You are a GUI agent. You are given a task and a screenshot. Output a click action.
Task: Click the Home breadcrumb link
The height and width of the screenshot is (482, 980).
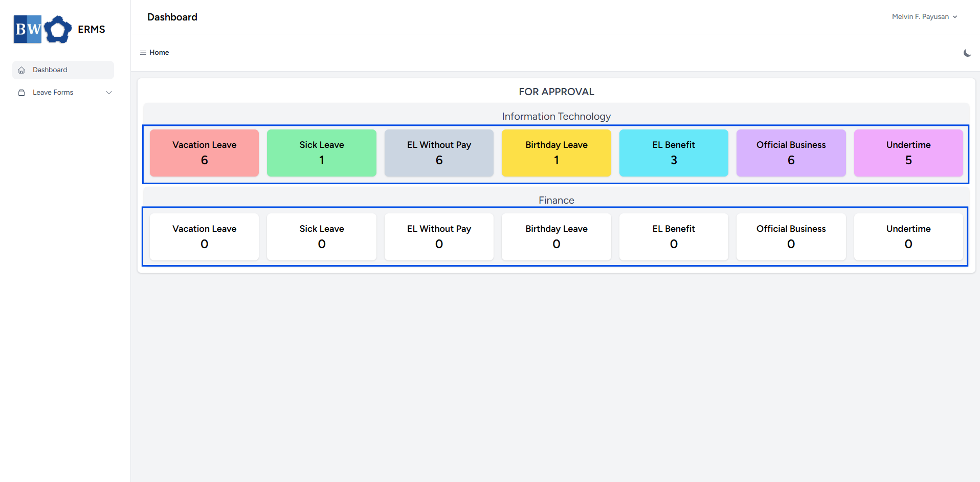(159, 53)
